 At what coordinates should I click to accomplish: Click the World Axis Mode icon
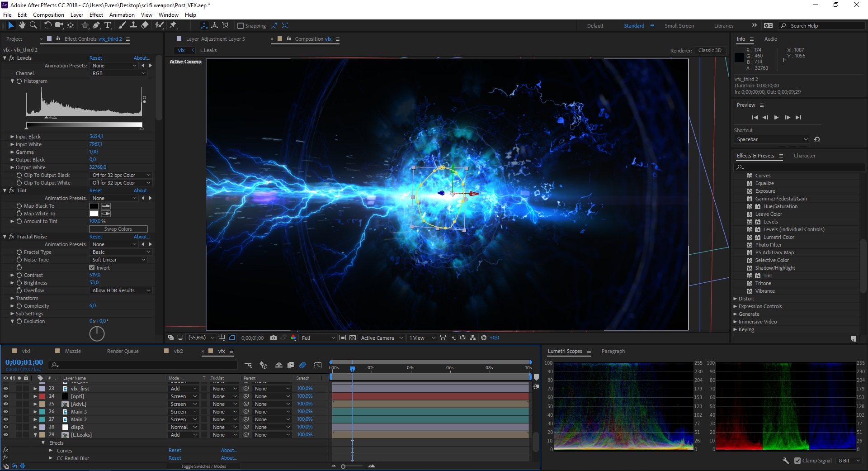pos(214,25)
